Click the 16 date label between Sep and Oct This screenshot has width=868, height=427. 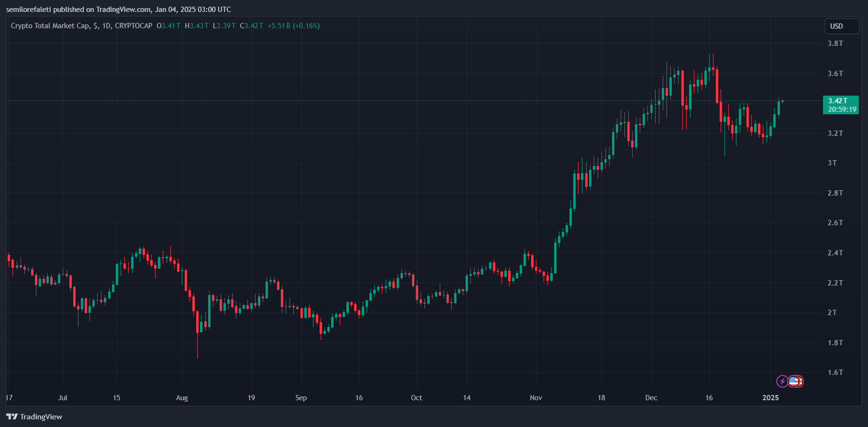pos(359,398)
